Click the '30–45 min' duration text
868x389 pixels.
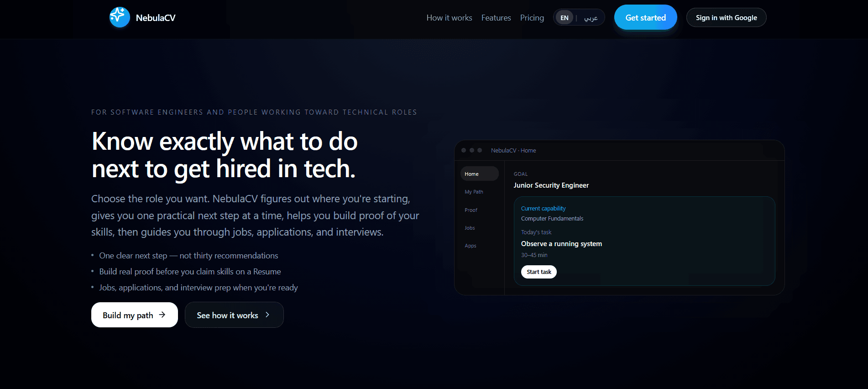tap(534, 255)
